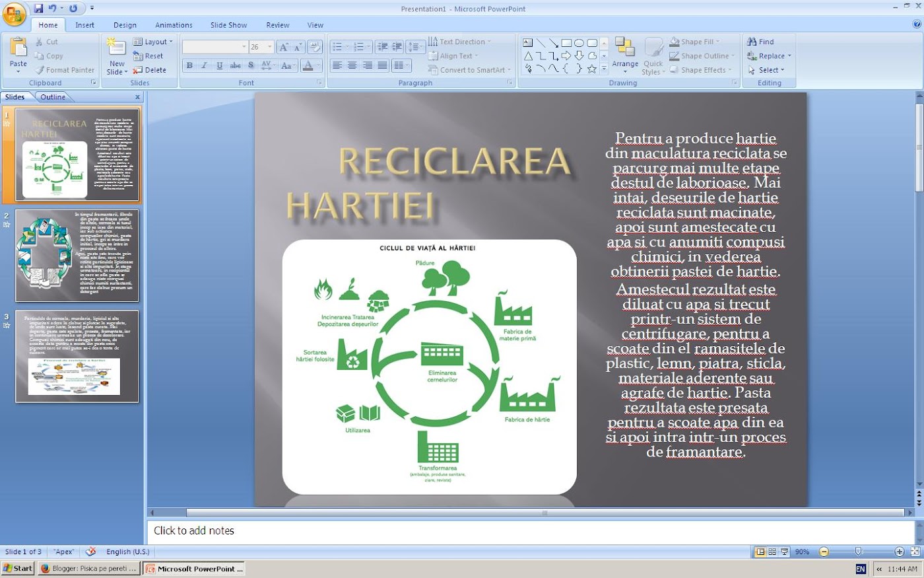
Task: Switch to Blogger browser window in taskbar
Action: pos(88,568)
